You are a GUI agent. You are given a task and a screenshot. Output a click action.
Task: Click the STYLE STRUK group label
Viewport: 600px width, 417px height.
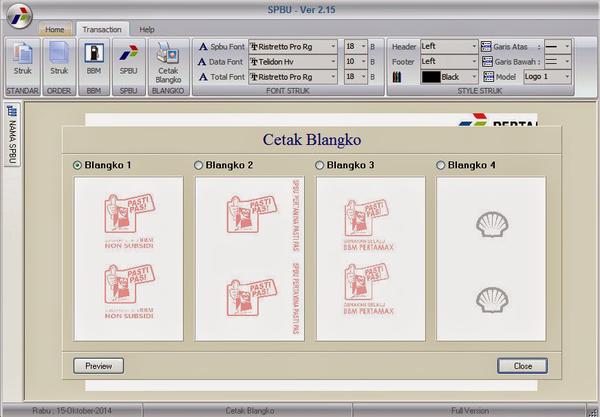[x=480, y=91]
